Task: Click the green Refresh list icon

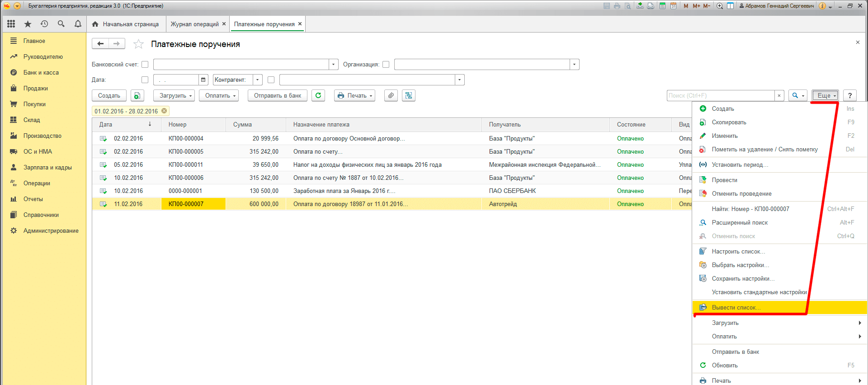Action: [318, 95]
